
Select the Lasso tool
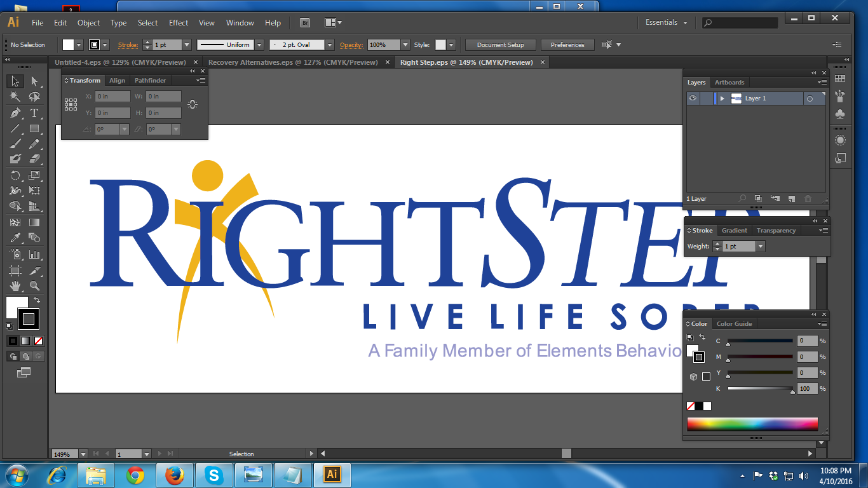point(34,97)
